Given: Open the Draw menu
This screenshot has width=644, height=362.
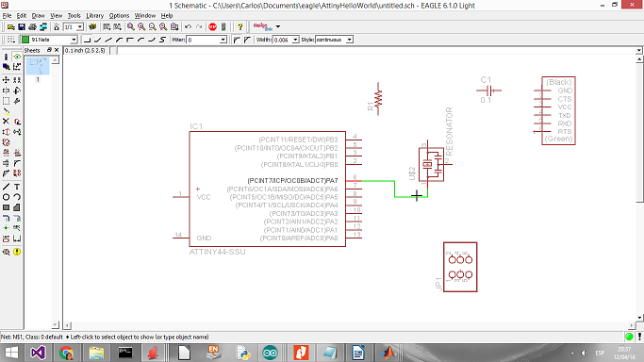Looking at the screenshot, I should click(x=39, y=16).
